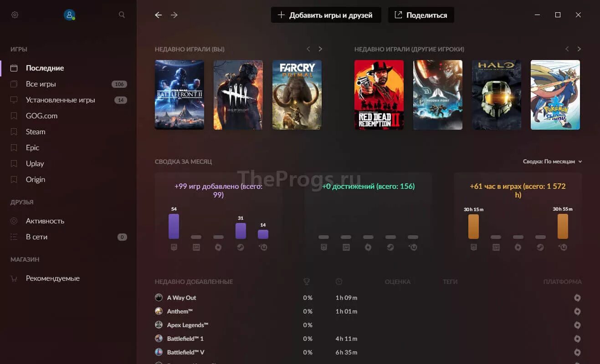Click the Steam icon under achievements chart

[390, 247]
